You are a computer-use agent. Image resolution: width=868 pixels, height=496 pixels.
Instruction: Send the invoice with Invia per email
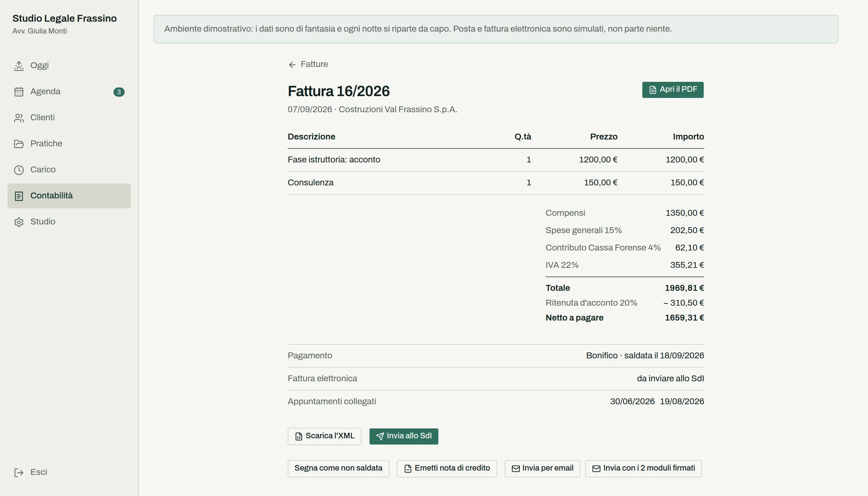coord(542,468)
